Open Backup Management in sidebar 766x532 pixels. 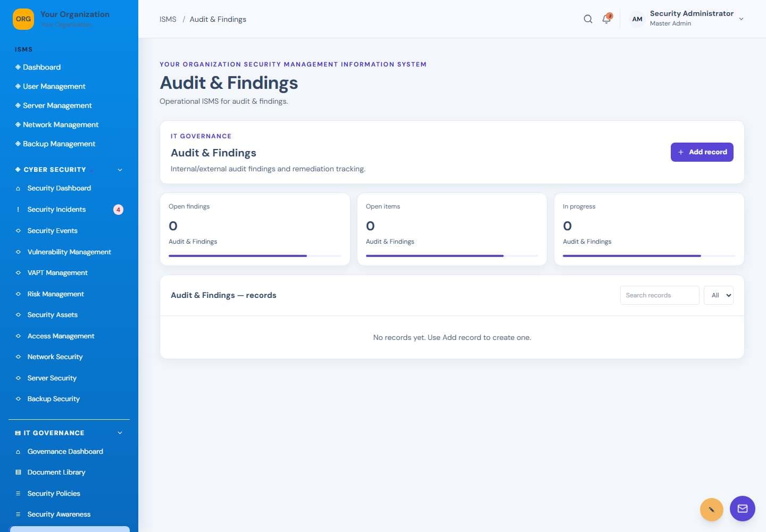[59, 144]
